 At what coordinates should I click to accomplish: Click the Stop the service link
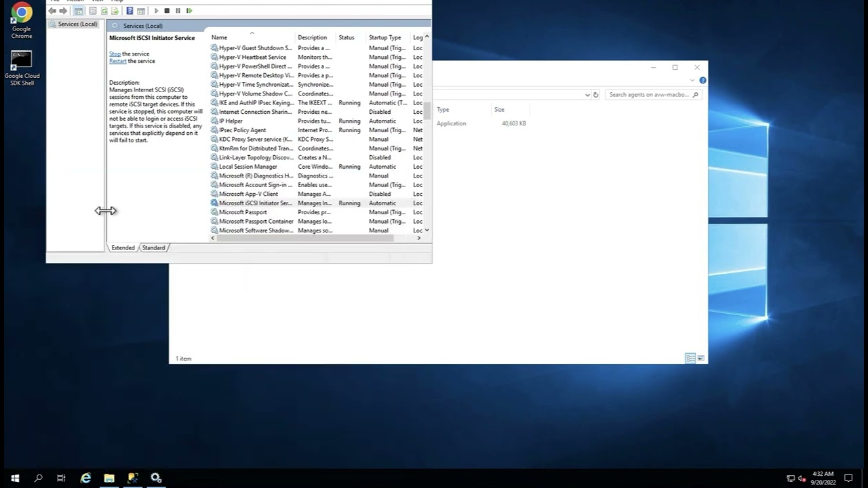[115, 54]
